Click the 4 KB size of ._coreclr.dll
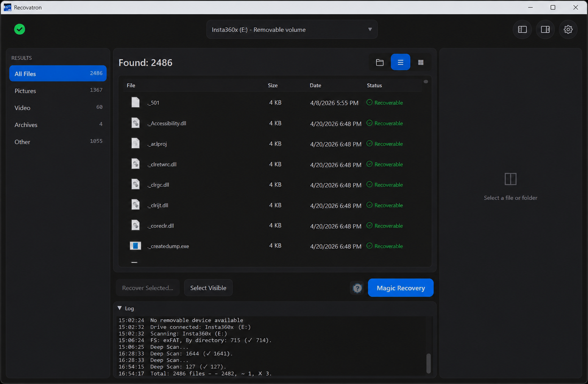This screenshot has height=384, width=588. pyautogui.click(x=275, y=225)
